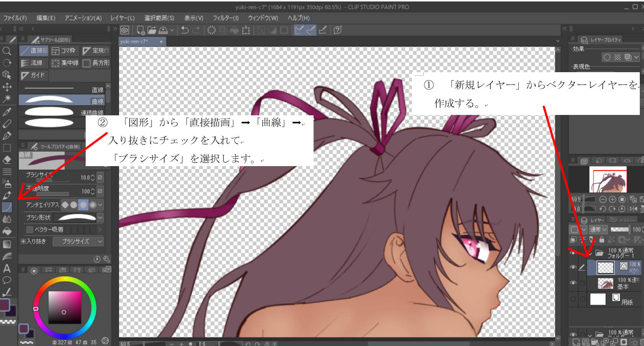Select the コマ枠 sub tool group
The height and width of the screenshot is (346, 644).
click(65, 50)
